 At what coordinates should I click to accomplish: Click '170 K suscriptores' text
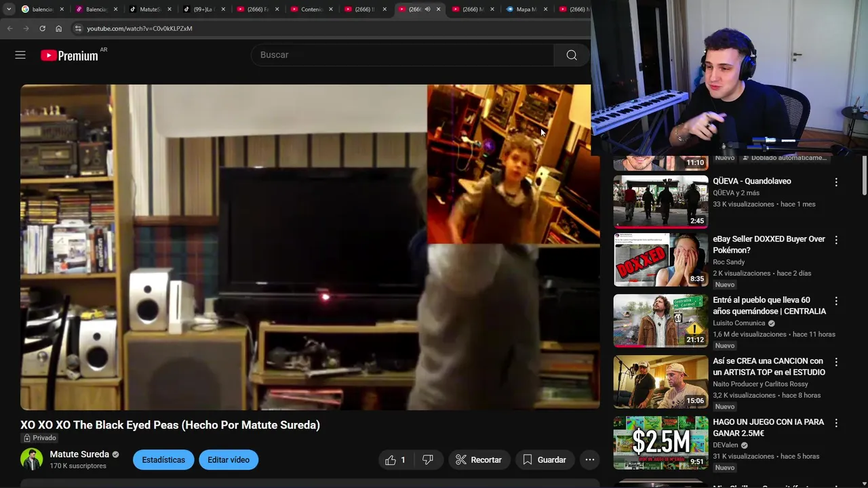pos(78,466)
